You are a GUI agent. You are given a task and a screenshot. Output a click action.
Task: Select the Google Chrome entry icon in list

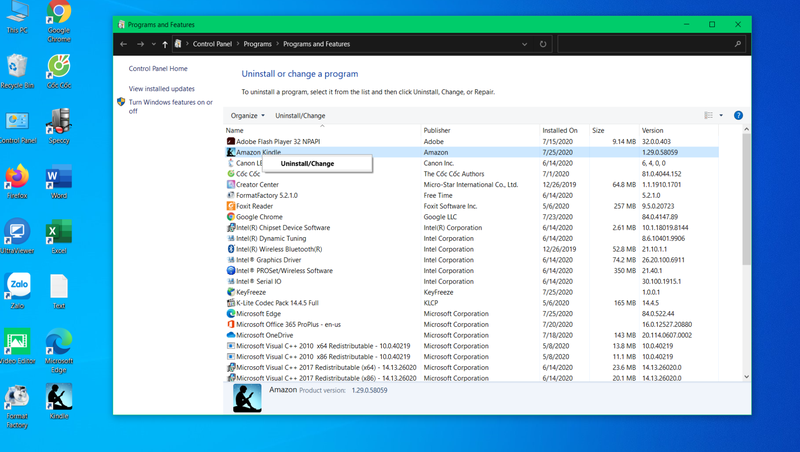231,216
